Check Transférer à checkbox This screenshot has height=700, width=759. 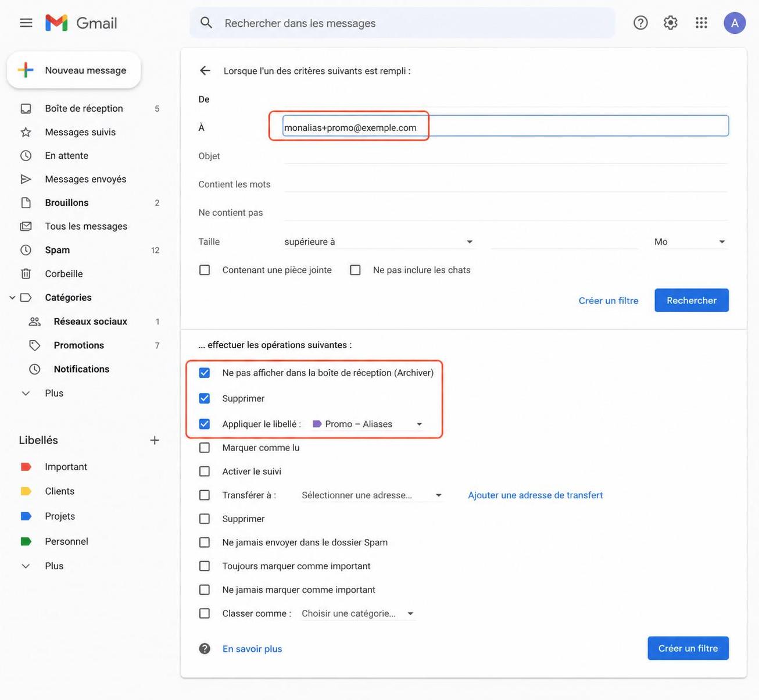205,495
